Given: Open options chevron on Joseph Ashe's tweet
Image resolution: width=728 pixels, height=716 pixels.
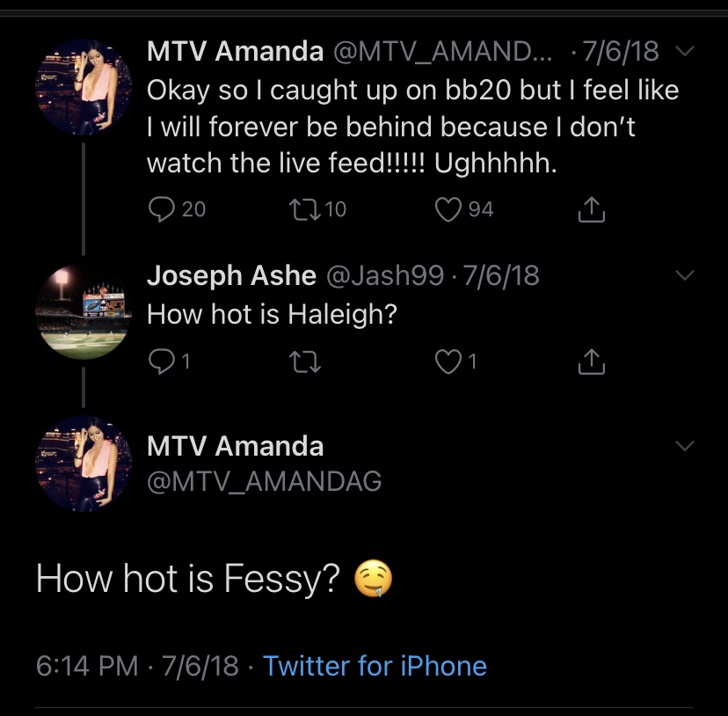Looking at the screenshot, I should [684, 275].
